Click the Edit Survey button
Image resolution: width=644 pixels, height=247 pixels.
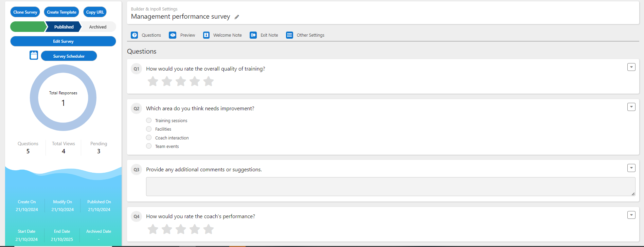point(63,41)
